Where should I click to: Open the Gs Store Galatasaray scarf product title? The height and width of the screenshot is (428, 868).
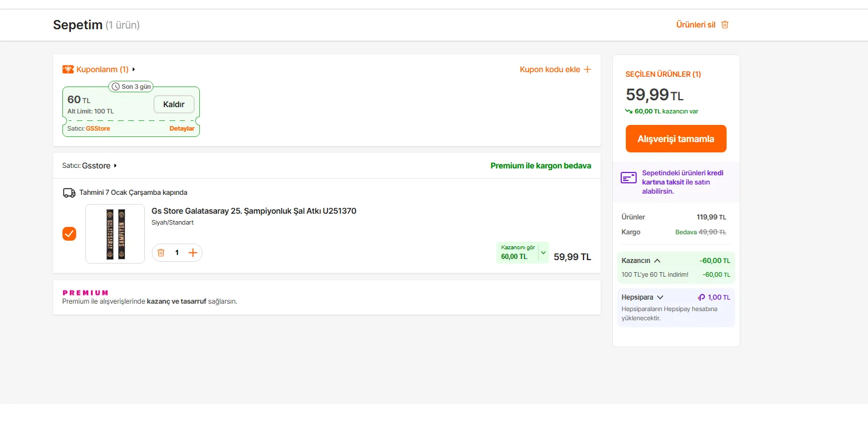tap(254, 211)
